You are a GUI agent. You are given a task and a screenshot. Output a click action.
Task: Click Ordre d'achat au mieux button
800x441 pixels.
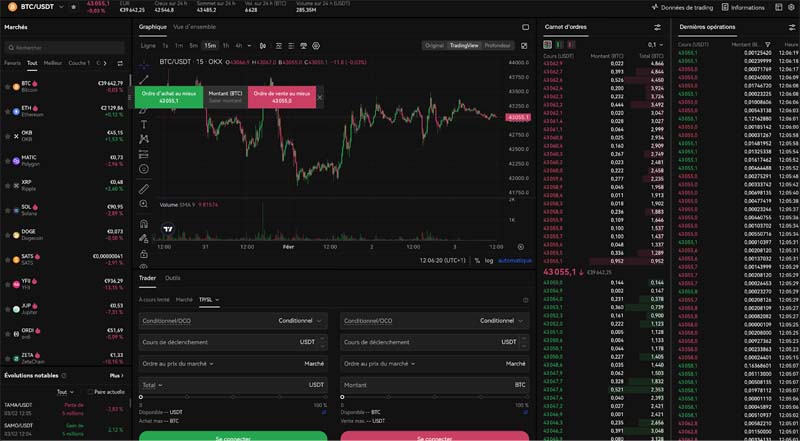tap(169, 97)
